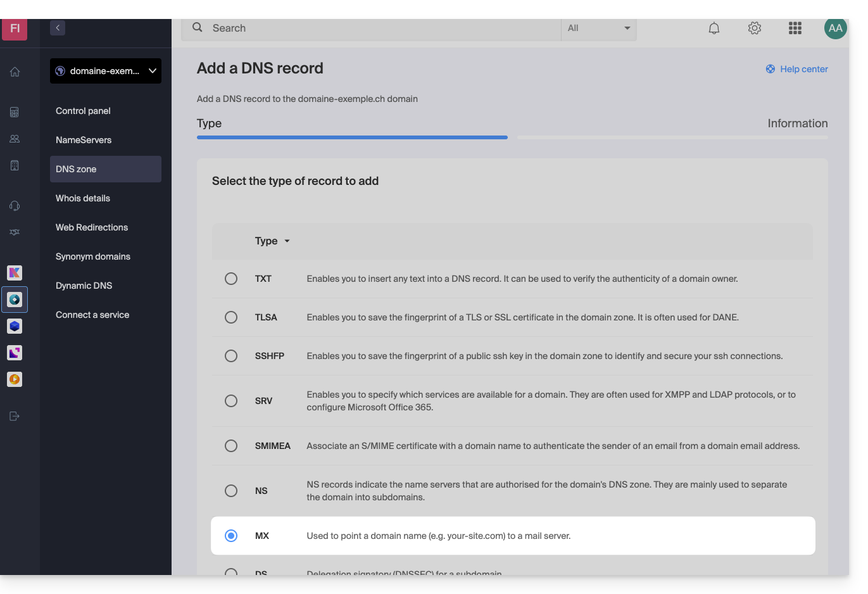Choose the NS record radio button

(x=231, y=491)
